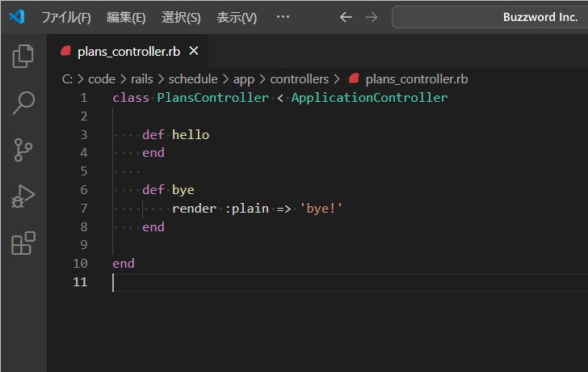Viewport: 588px width, 372px height.
Task: Open the plans_controller.rb breadcrumb item
Action: pos(417,79)
